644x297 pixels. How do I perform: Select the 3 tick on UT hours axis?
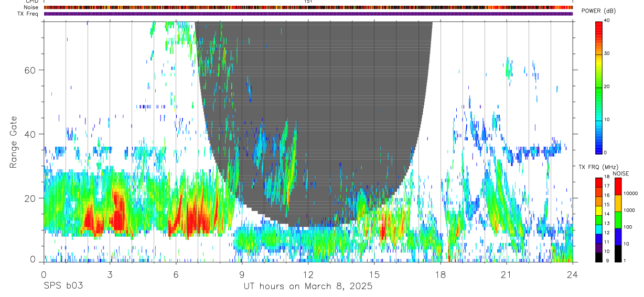tap(110, 274)
